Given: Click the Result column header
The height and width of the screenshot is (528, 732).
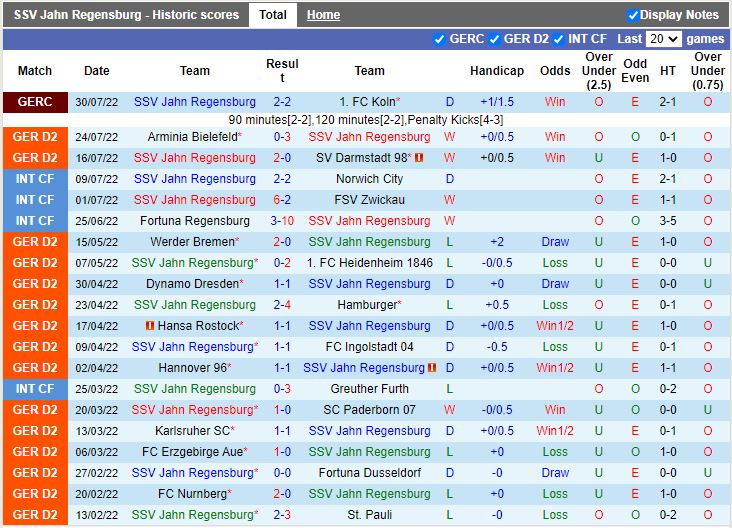Looking at the screenshot, I should 282,71.
